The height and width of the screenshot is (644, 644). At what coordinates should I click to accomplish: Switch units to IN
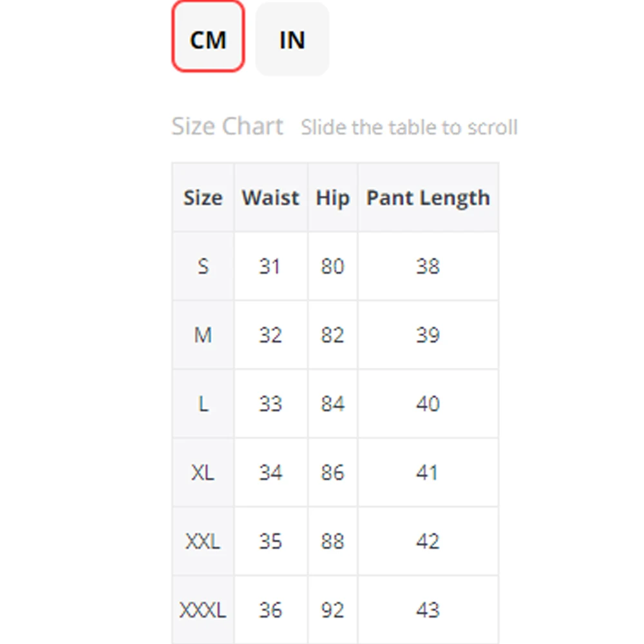(292, 39)
